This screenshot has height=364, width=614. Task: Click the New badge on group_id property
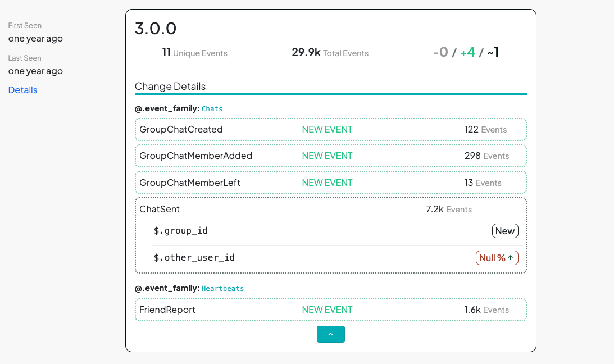click(x=504, y=231)
